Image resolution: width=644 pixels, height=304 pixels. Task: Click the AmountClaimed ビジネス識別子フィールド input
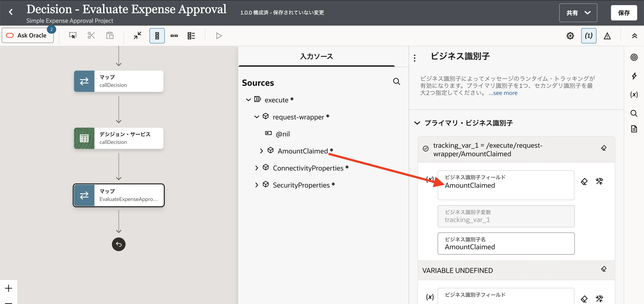point(506,185)
